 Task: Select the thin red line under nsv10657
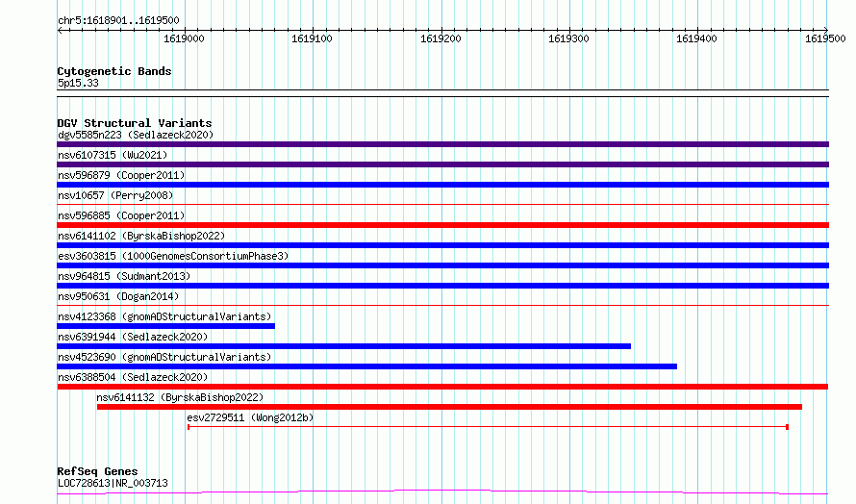tap(442, 205)
